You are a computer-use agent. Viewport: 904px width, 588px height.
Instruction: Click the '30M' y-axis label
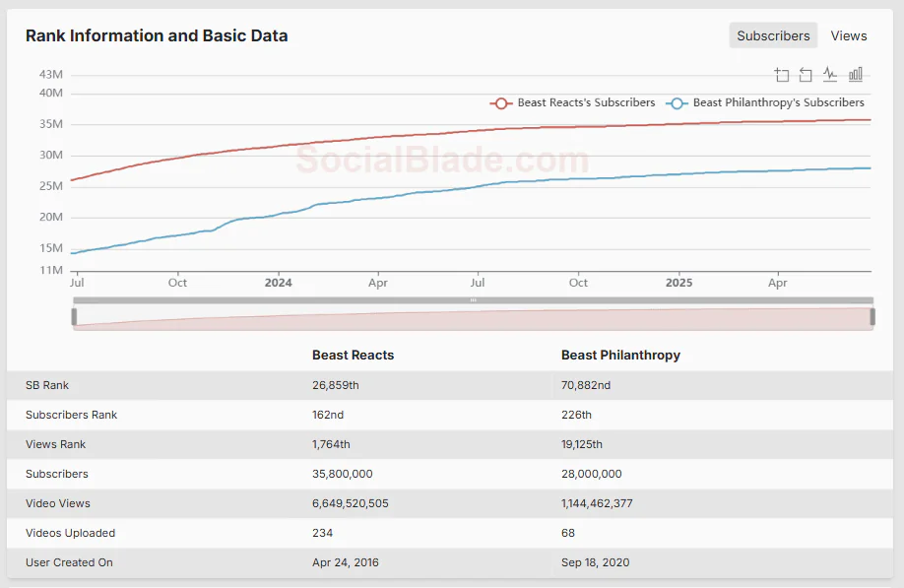click(x=51, y=155)
